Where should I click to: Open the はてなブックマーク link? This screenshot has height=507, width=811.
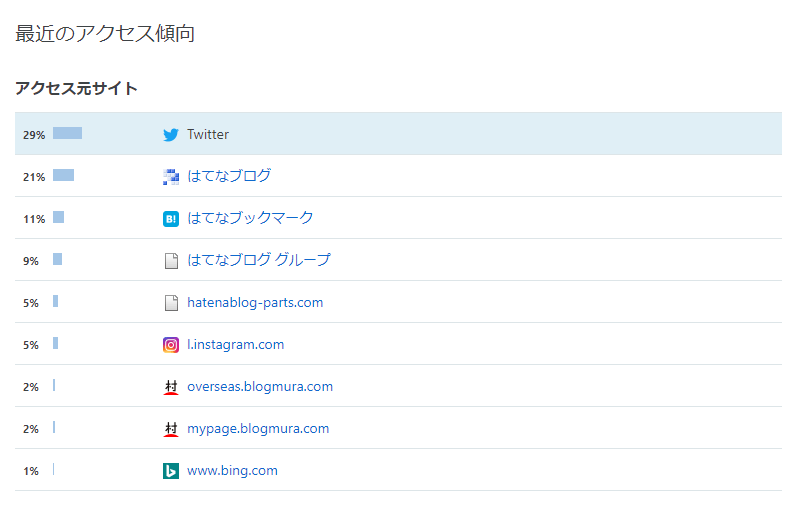[250, 218]
